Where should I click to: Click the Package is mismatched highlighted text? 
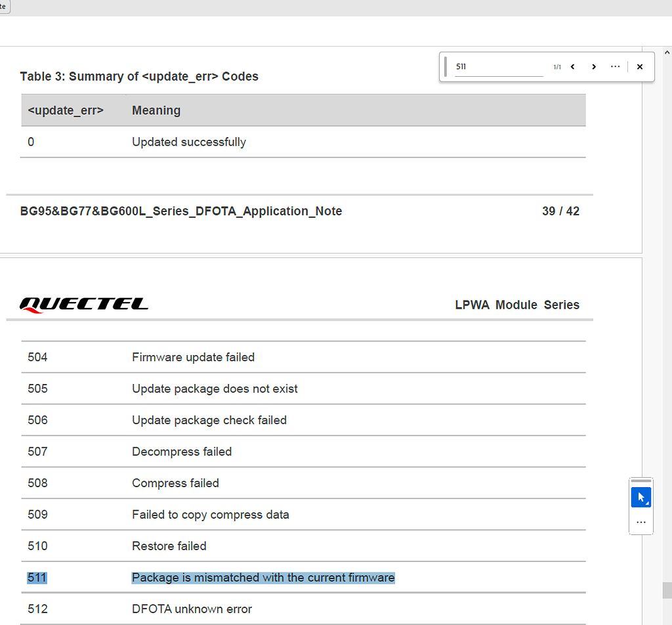pyautogui.click(x=263, y=577)
